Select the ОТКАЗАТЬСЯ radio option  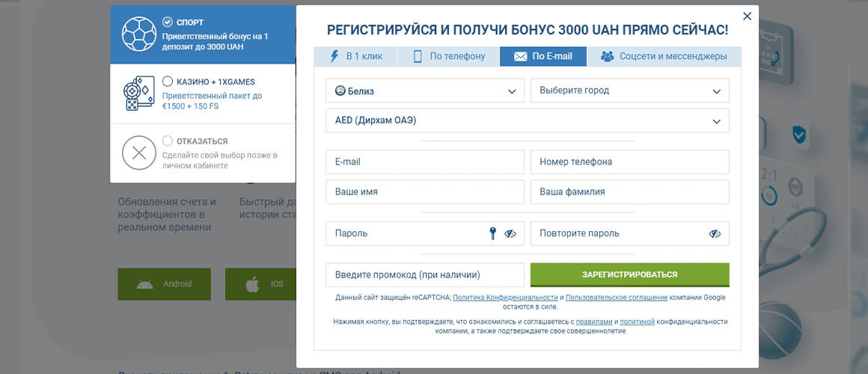(x=167, y=141)
